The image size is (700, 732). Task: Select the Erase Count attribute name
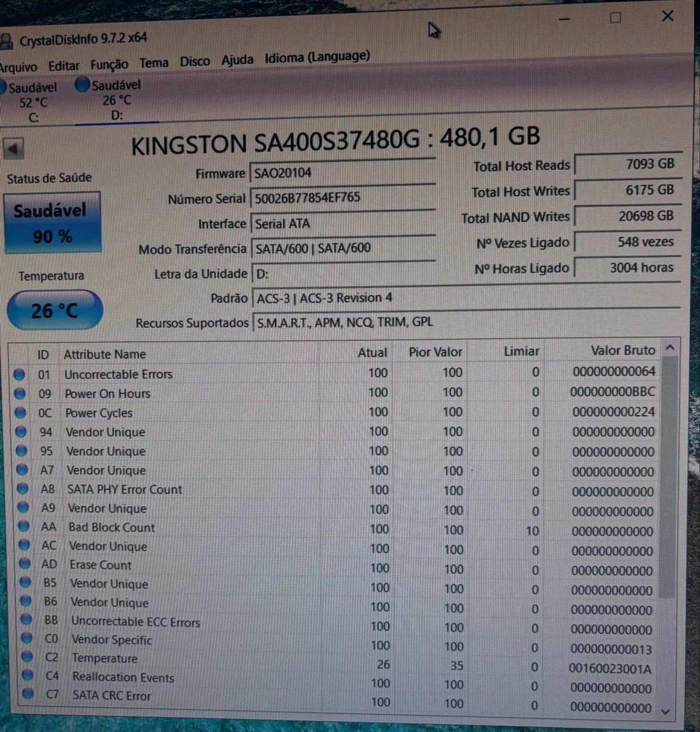point(101,564)
